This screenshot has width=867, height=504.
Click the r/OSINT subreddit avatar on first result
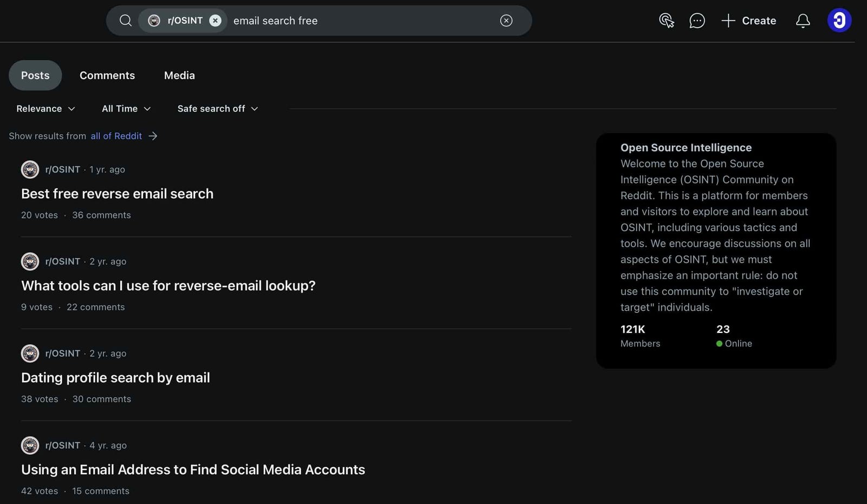(x=30, y=169)
